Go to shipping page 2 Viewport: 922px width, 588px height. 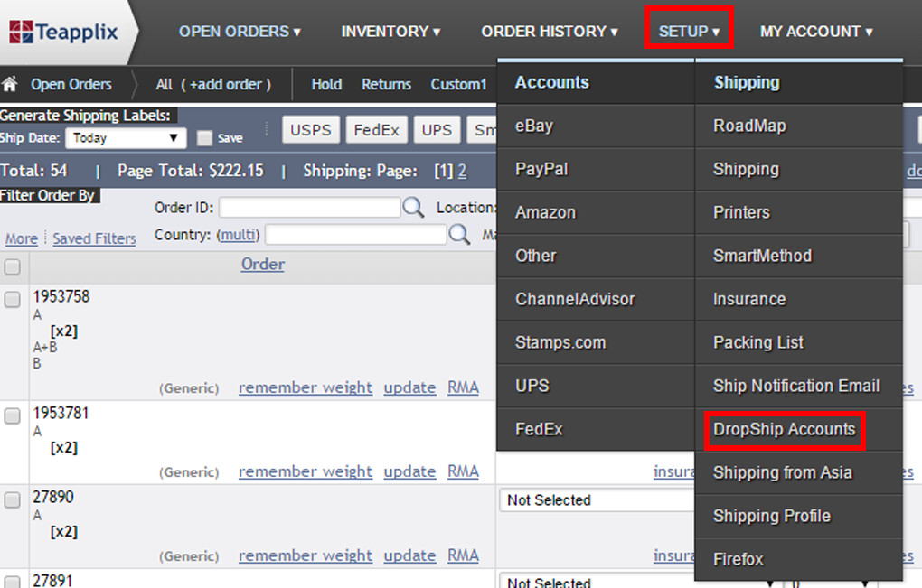click(462, 171)
